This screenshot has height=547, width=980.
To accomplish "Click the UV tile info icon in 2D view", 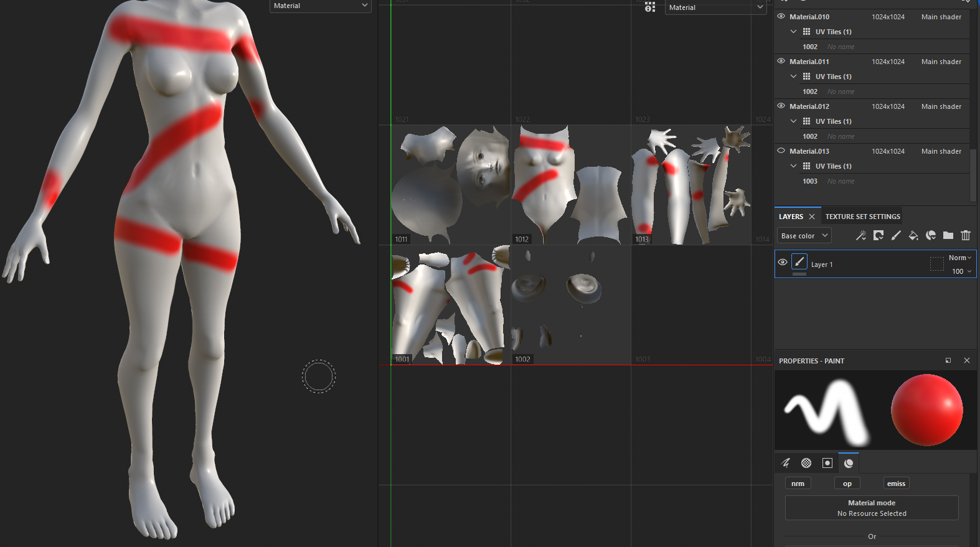I will coord(650,7).
